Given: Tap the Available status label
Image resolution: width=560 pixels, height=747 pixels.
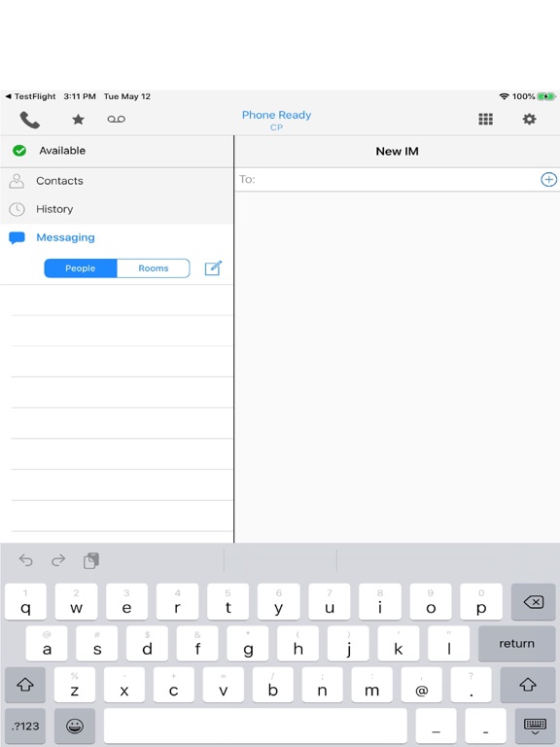Looking at the screenshot, I should [x=62, y=151].
